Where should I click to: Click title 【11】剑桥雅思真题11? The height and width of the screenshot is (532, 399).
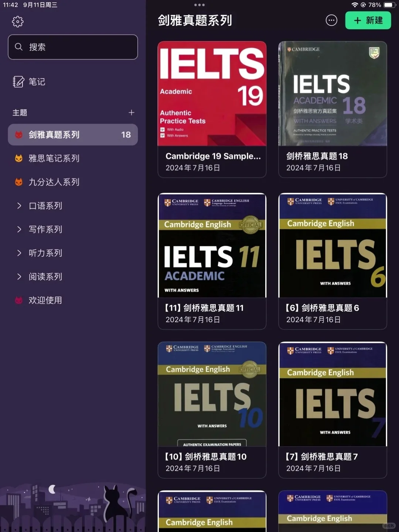[204, 308]
